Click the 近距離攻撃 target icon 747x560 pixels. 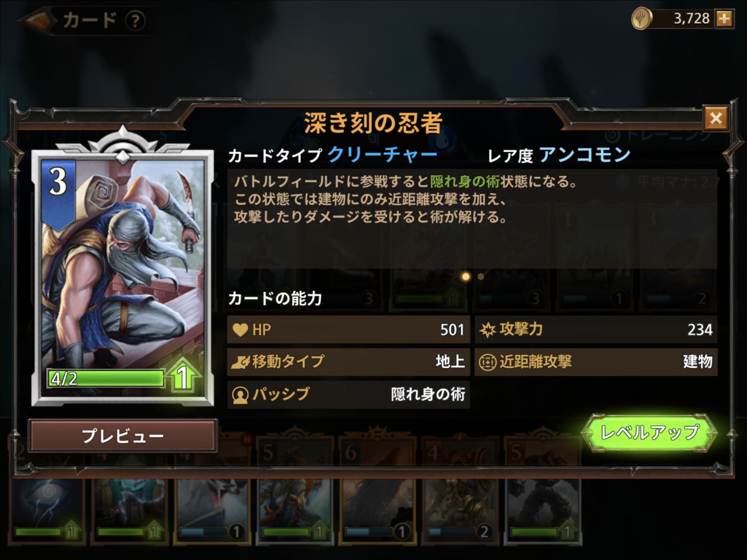tap(488, 362)
